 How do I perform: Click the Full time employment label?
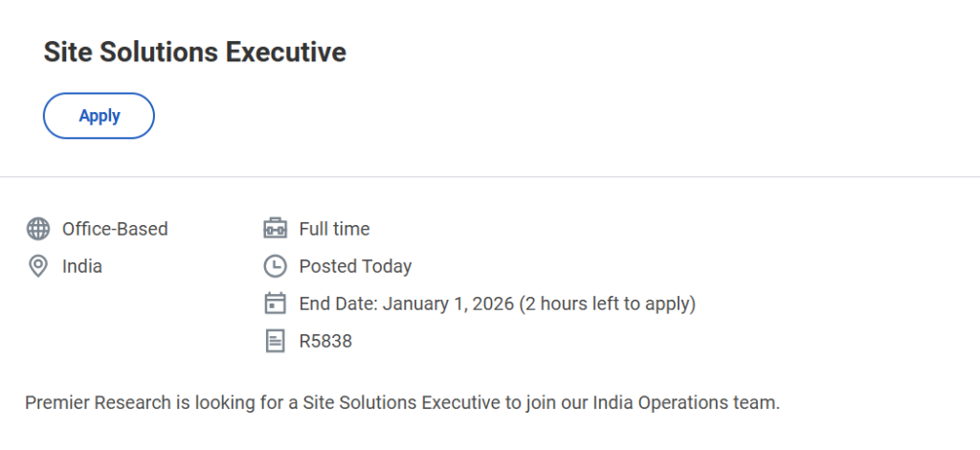point(334,229)
